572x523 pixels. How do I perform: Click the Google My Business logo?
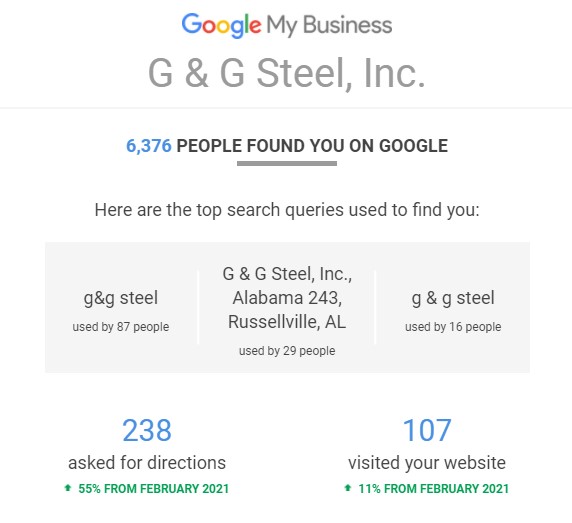coord(287,25)
